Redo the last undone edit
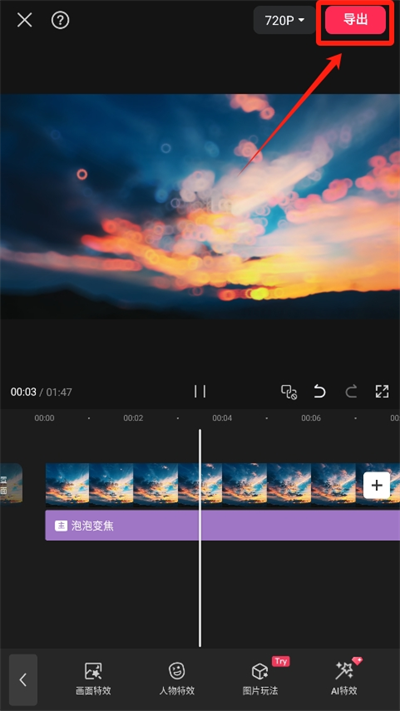 pyautogui.click(x=351, y=391)
